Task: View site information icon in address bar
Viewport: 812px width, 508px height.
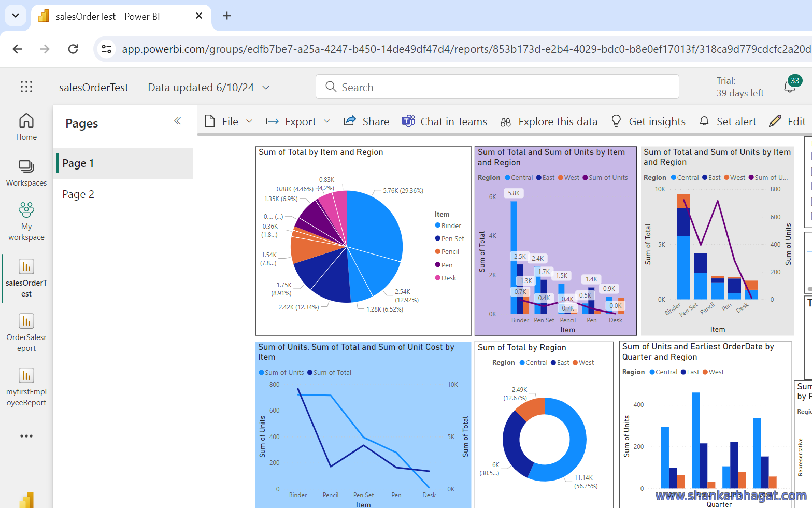Action: (x=106, y=49)
